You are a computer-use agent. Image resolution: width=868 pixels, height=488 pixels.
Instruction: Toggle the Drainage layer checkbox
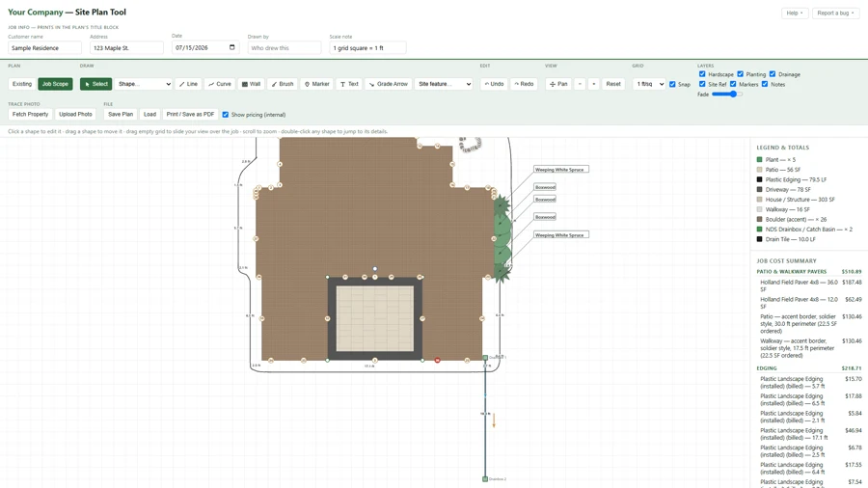[x=773, y=74]
